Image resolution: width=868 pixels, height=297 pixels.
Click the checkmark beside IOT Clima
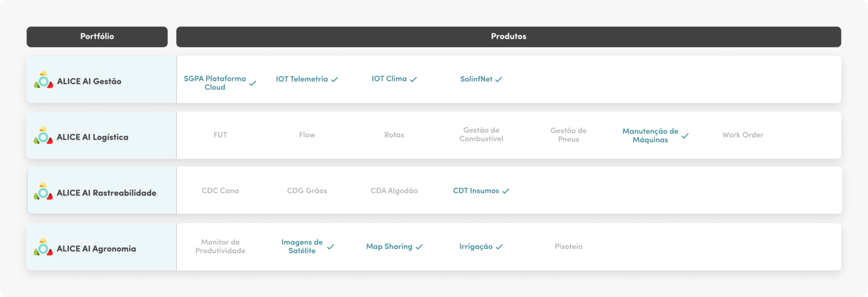(x=413, y=79)
